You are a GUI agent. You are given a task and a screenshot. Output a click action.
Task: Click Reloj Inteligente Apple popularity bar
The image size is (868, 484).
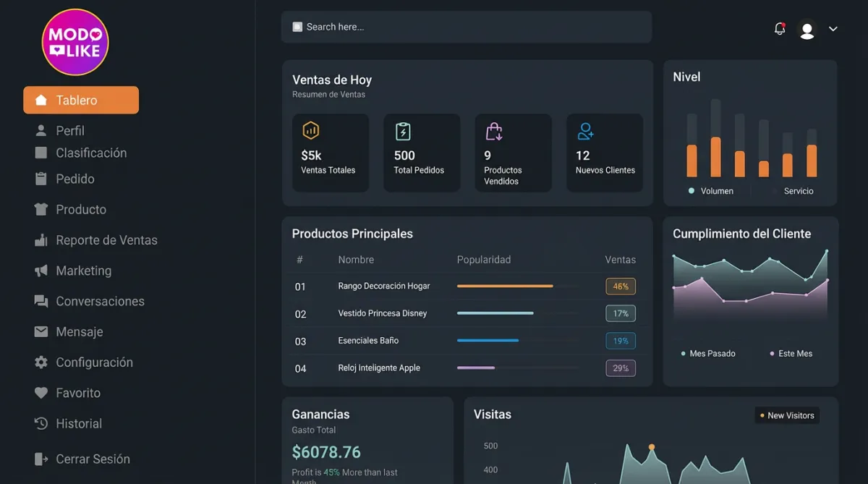[518, 368]
